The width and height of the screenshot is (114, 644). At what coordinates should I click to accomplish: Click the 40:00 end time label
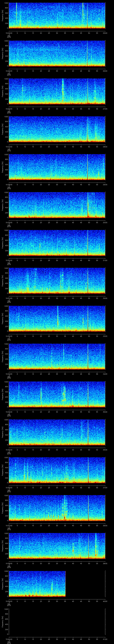click(105, 601)
